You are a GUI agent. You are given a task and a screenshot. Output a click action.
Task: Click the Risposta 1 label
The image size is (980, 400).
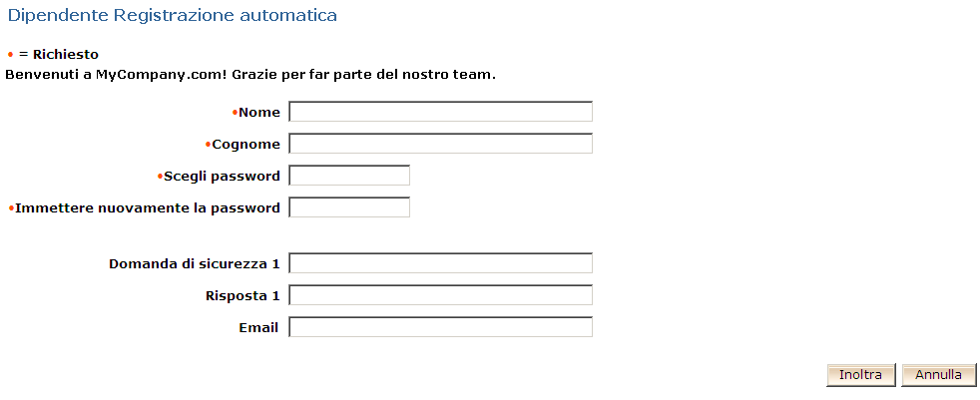(243, 296)
